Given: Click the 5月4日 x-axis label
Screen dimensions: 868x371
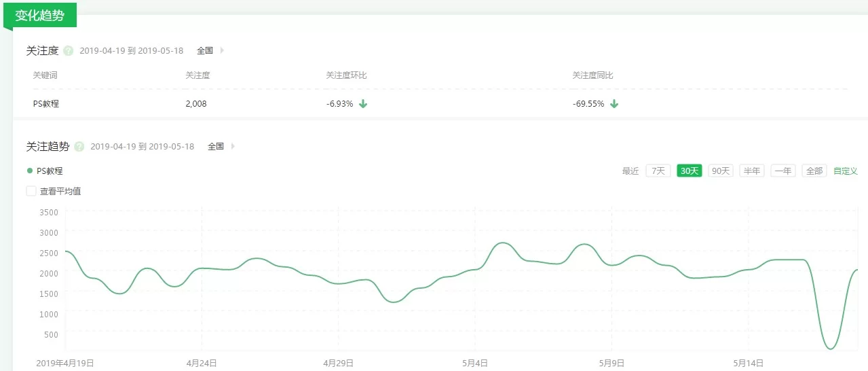Looking at the screenshot, I should pyautogui.click(x=475, y=363).
